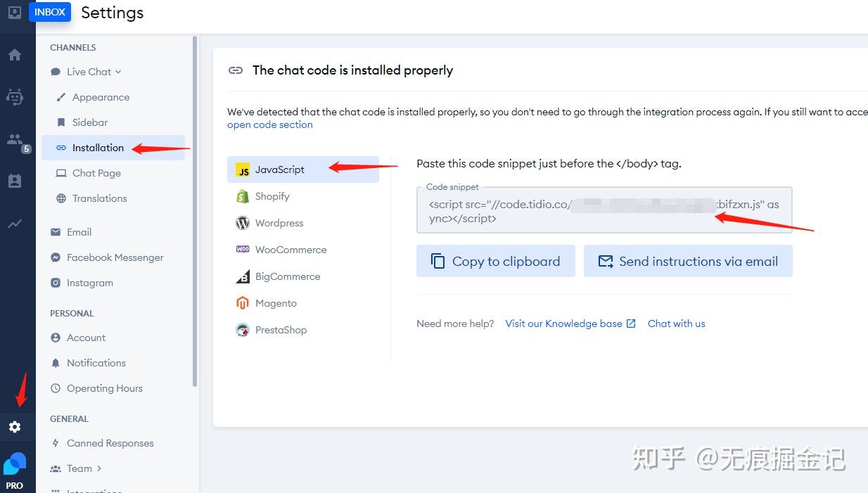Image resolution: width=868 pixels, height=493 pixels.
Task: Open the Translations settings
Action: (99, 198)
